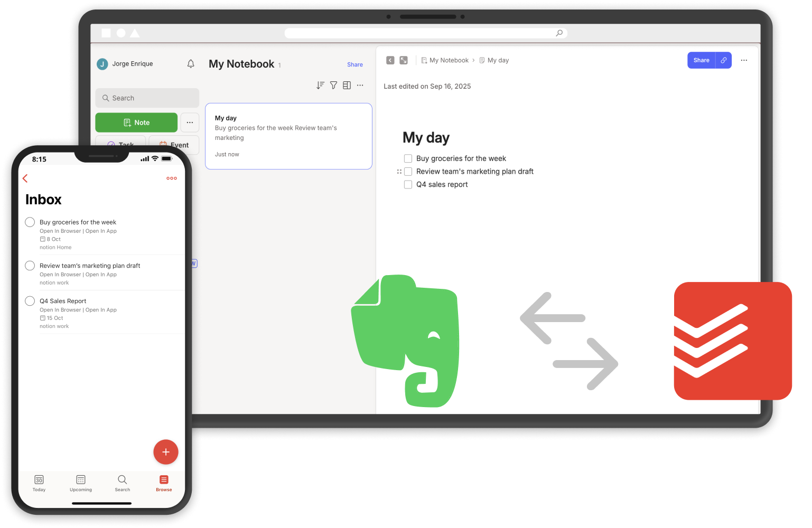Select the sort notes icon
This screenshot has width=812, height=528.
tap(320, 85)
